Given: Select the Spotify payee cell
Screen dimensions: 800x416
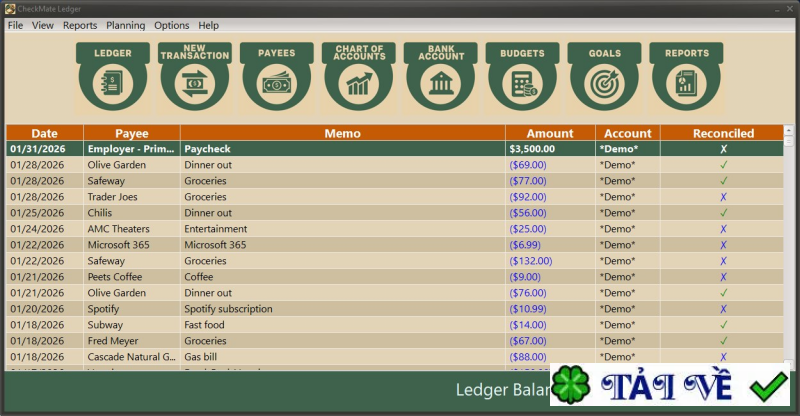Looking at the screenshot, I should coord(132,309).
